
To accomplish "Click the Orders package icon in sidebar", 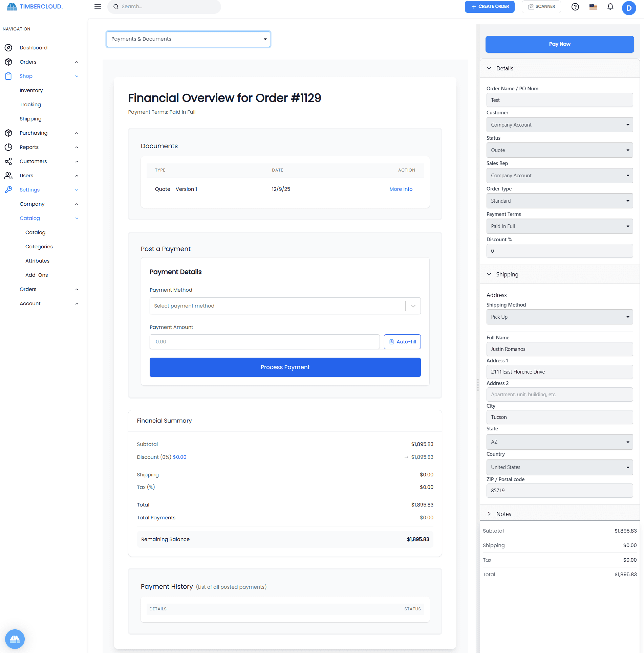I will 8,62.
